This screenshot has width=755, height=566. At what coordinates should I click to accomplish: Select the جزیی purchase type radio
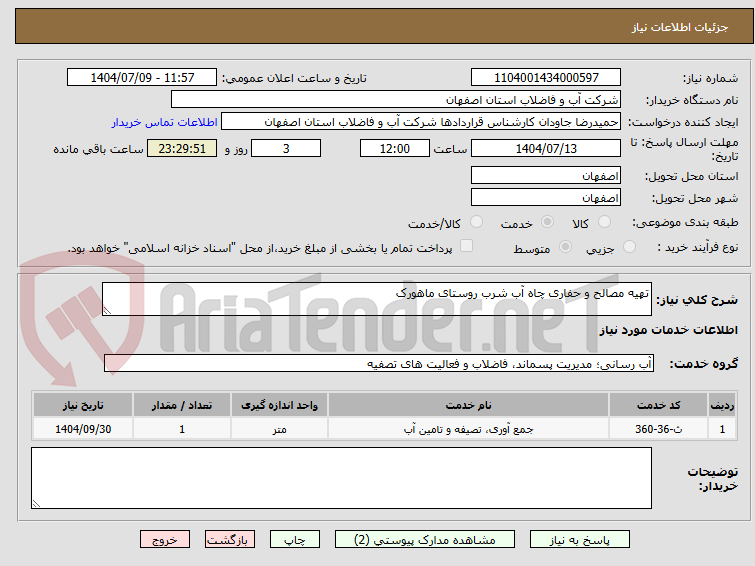coord(629,247)
